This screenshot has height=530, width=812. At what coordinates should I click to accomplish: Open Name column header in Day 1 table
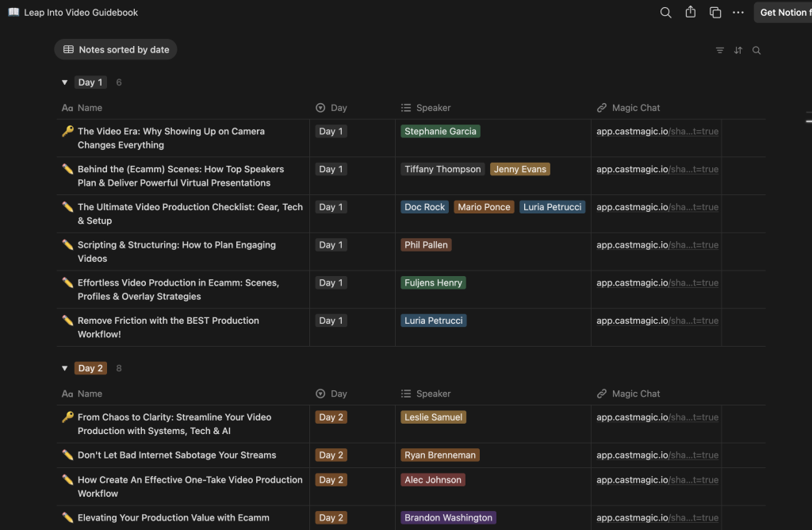pos(82,108)
